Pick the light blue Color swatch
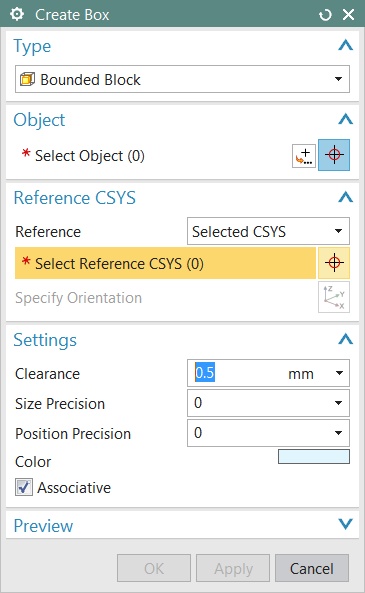The width and height of the screenshot is (365, 593). pyautogui.click(x=314, y=456)
